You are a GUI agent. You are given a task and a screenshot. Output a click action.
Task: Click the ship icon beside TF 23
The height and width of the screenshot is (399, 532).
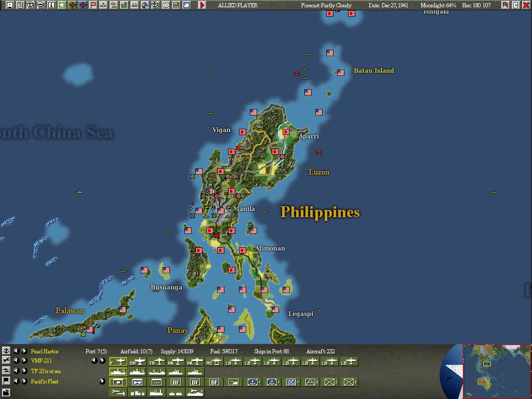(6, 371)
